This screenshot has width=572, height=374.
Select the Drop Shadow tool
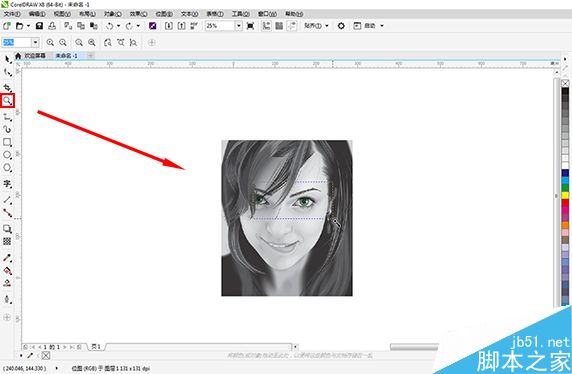[7, 229]
